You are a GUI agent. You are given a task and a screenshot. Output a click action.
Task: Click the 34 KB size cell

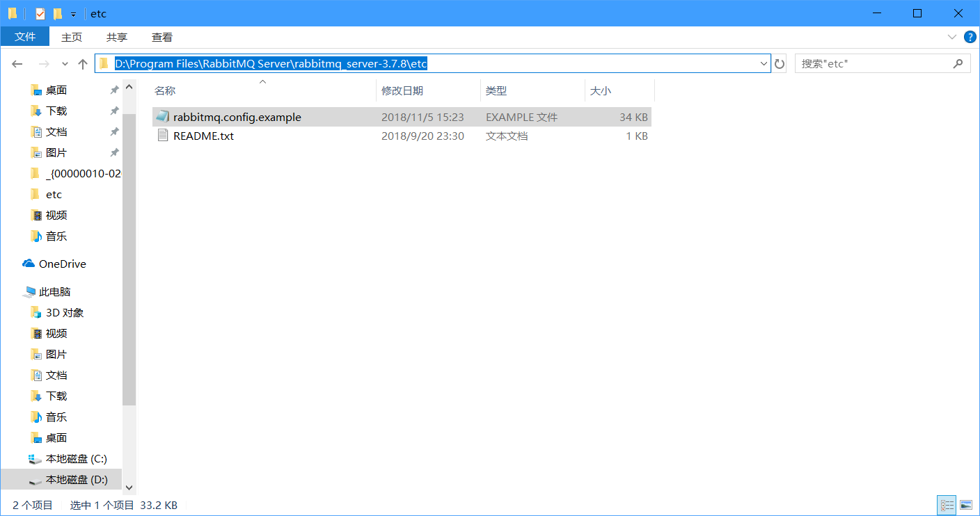pos(633,117)
